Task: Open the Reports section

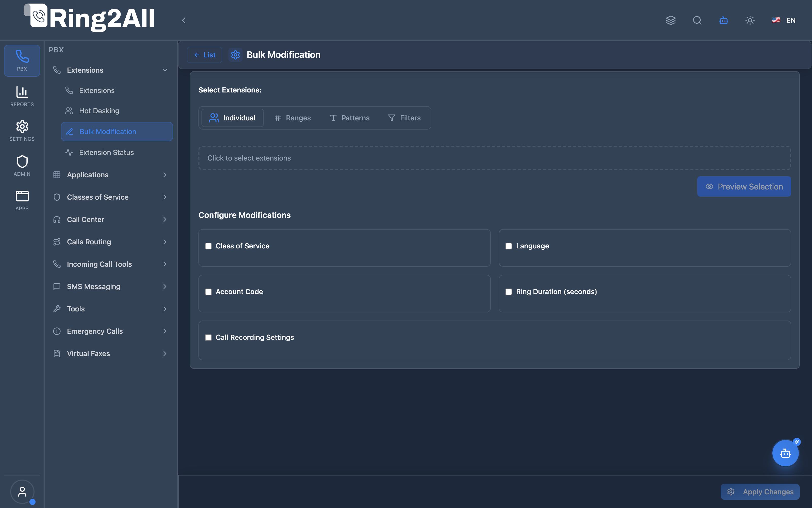Action: [22, 97]
